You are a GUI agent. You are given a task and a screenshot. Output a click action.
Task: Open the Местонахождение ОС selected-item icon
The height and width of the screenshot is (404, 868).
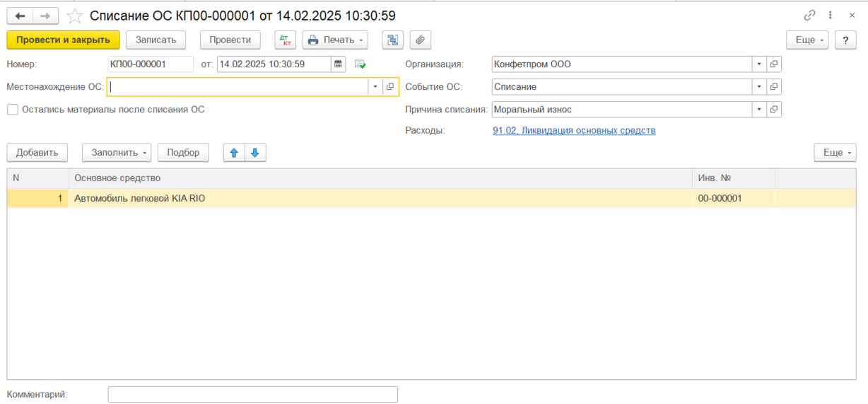[390, 87]
